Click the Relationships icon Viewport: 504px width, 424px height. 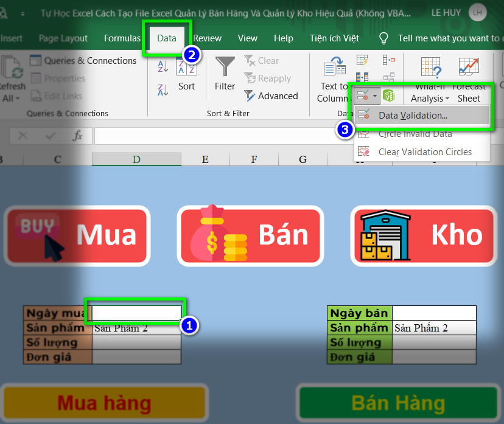pos(388,77)
